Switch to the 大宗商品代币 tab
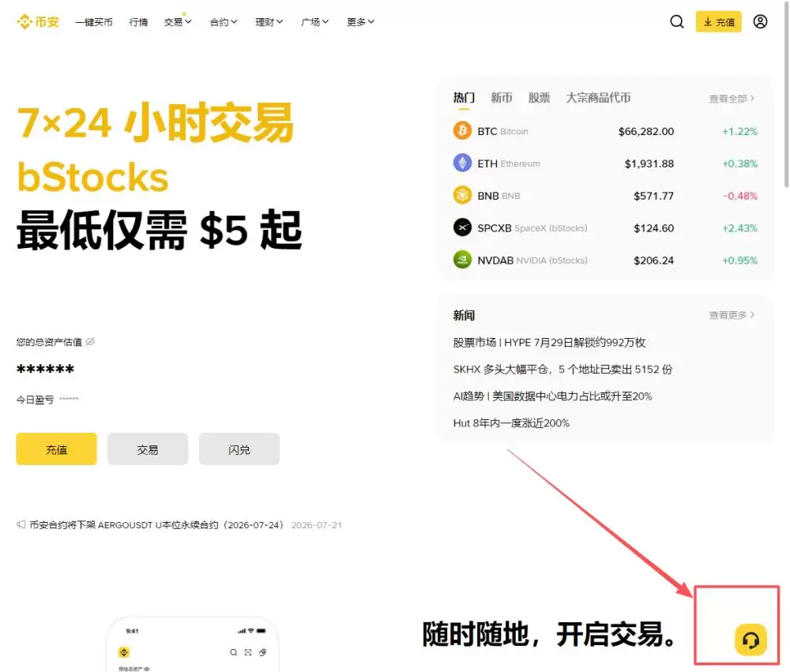The height and width of the screenshot is (672, 790). tap(598, 98)
